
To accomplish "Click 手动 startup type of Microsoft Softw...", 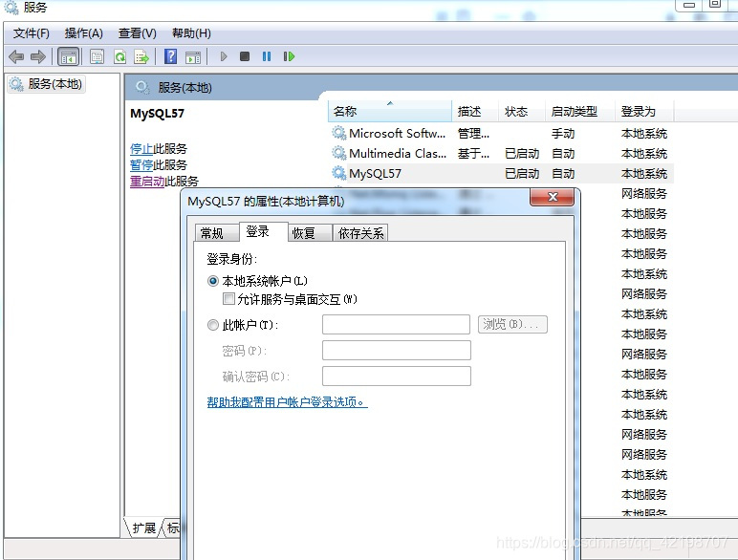I will click(x=563, y=134).
